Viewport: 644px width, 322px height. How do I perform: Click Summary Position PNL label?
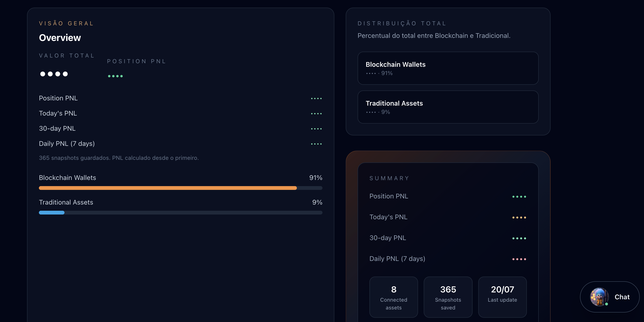389,196
